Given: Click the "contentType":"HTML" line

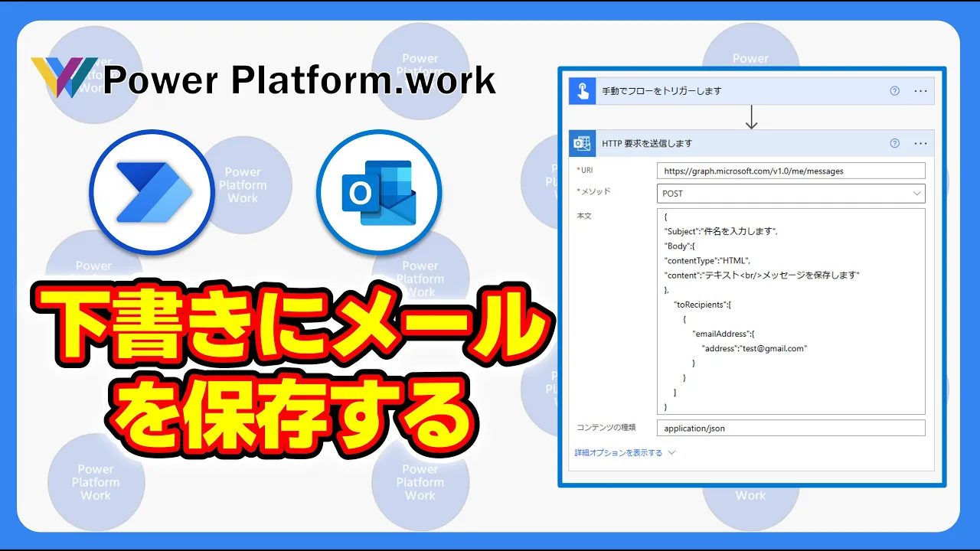Looking at the screenshot, I should 707,260.
